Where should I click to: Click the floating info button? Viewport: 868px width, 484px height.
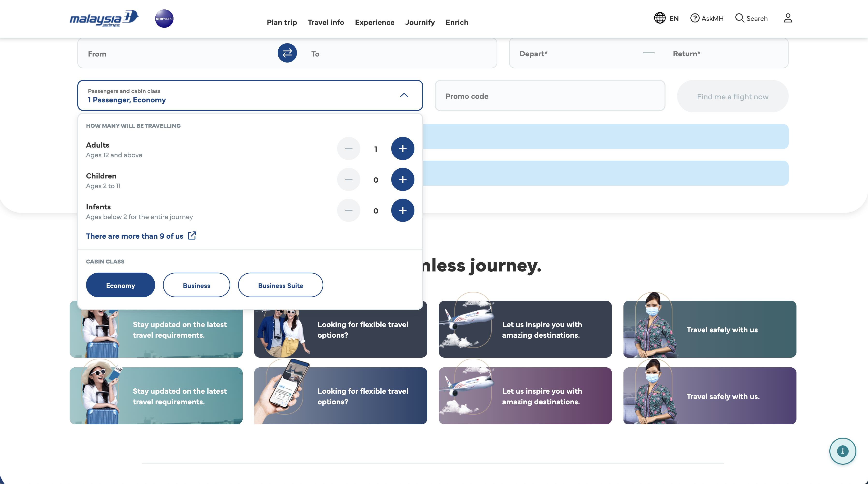pyautogui.click(x=842, y=451)
